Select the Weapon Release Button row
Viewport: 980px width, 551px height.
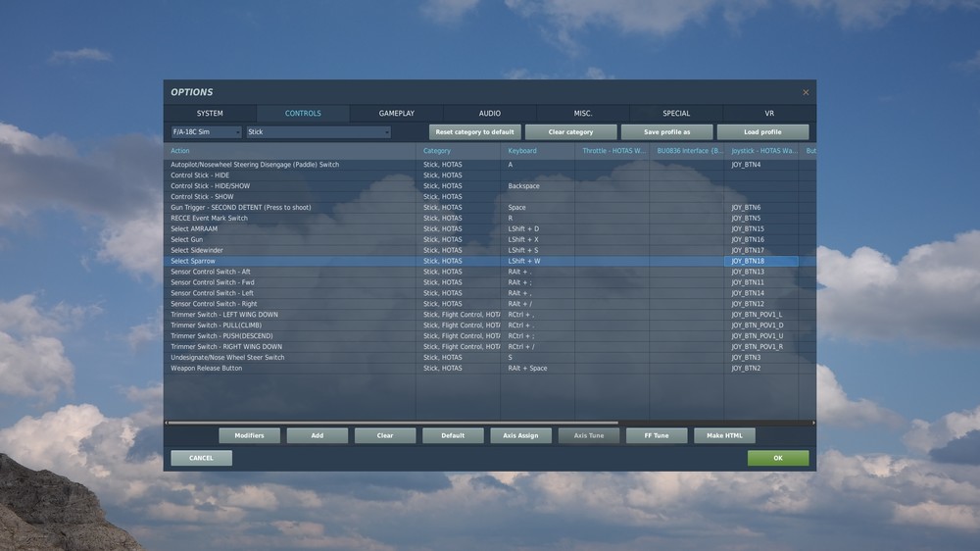(490, 369)
